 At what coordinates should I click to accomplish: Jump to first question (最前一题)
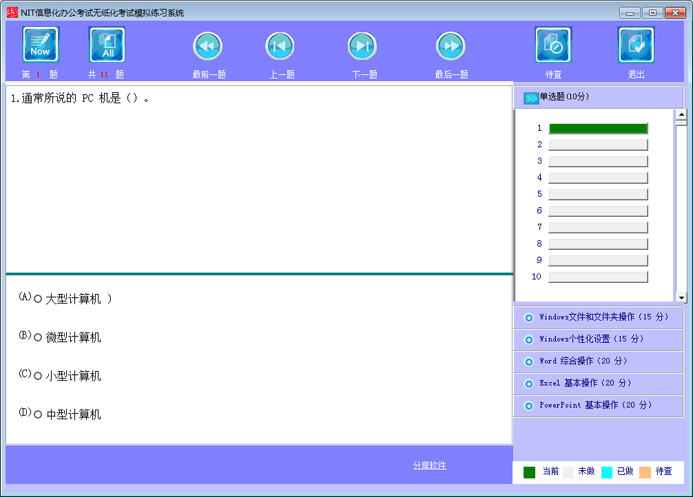pyautogui.click(x=208, y=46)
